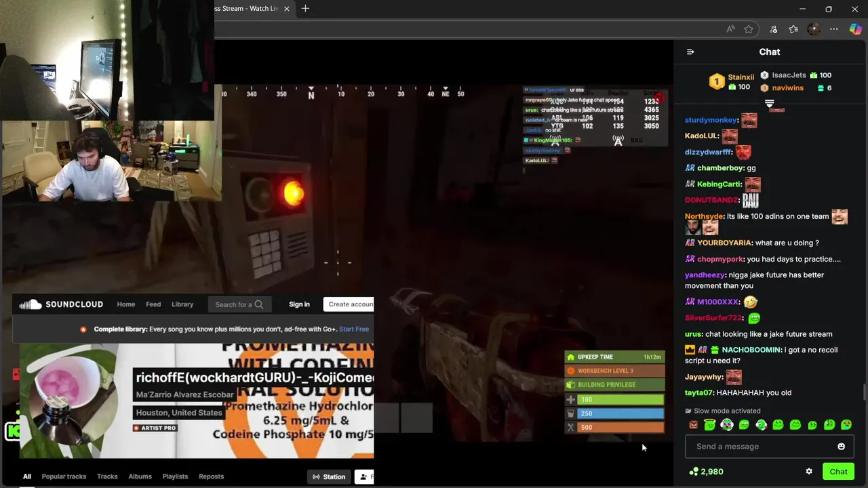Follow the Start Free link for Go+

click(354, 329)
